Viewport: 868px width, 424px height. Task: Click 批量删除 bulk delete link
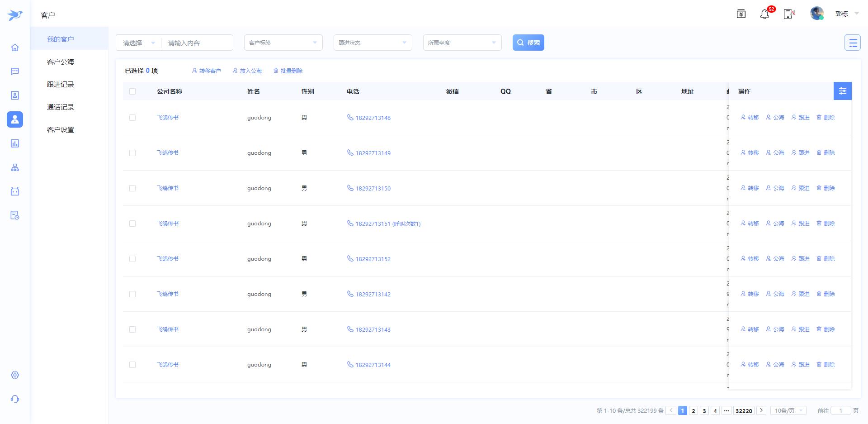click(x=288, y=71)
